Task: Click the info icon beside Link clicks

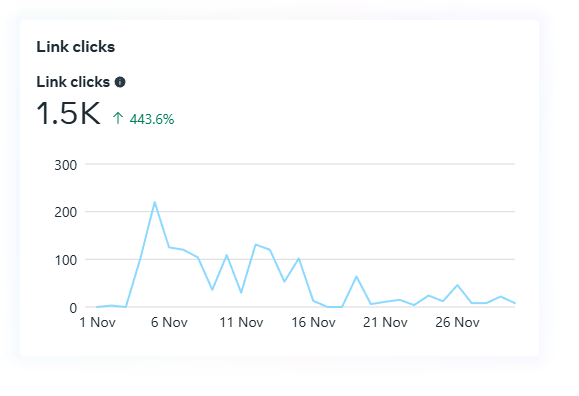Action: click(x=120, y=82)
